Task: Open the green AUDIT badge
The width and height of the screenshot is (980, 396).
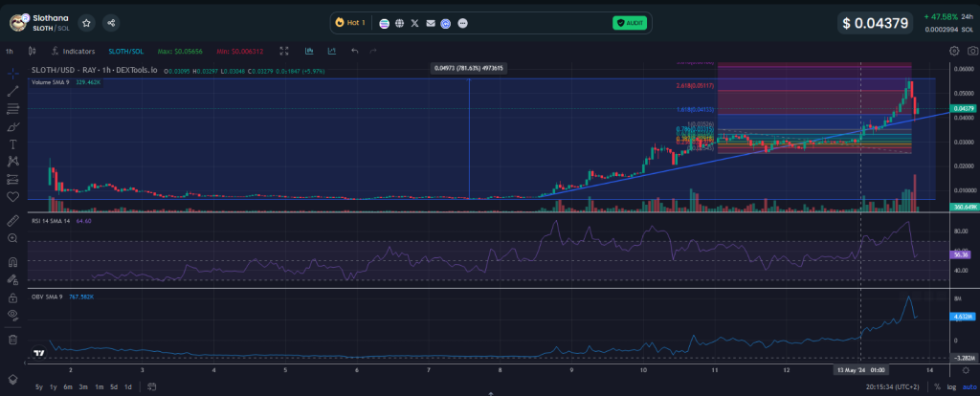Action: click(x=630, y=23)
